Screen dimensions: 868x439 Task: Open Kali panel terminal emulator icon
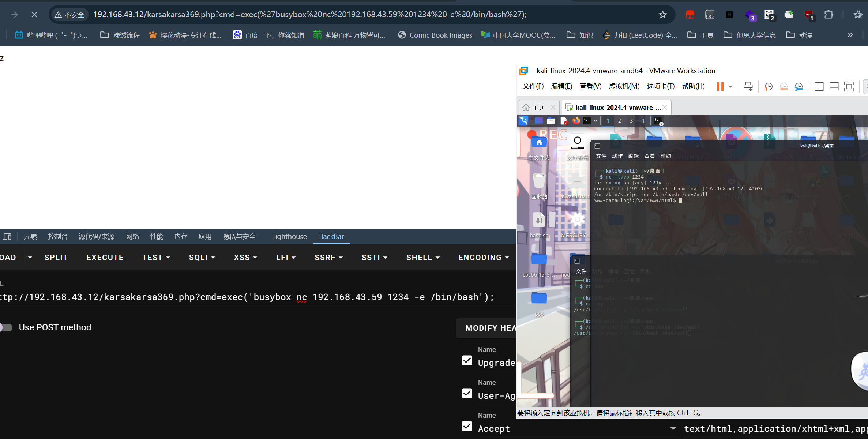[587, 121]
